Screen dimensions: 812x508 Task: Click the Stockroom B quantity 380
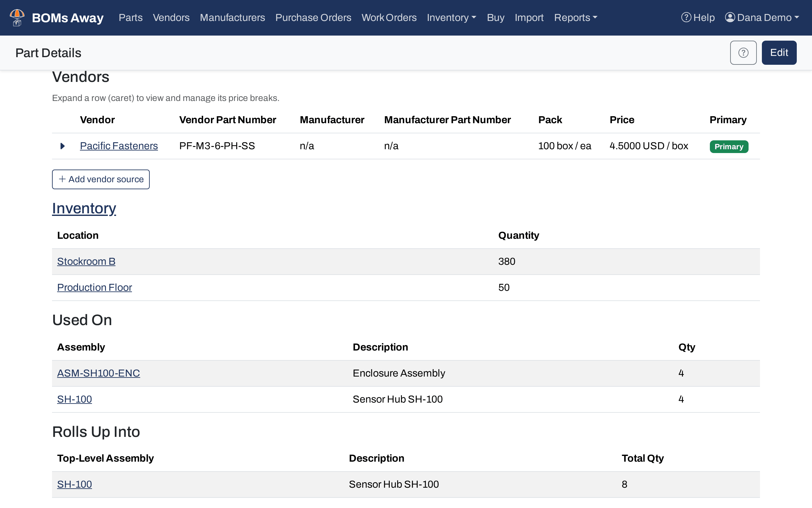click(x=507, y=261)
